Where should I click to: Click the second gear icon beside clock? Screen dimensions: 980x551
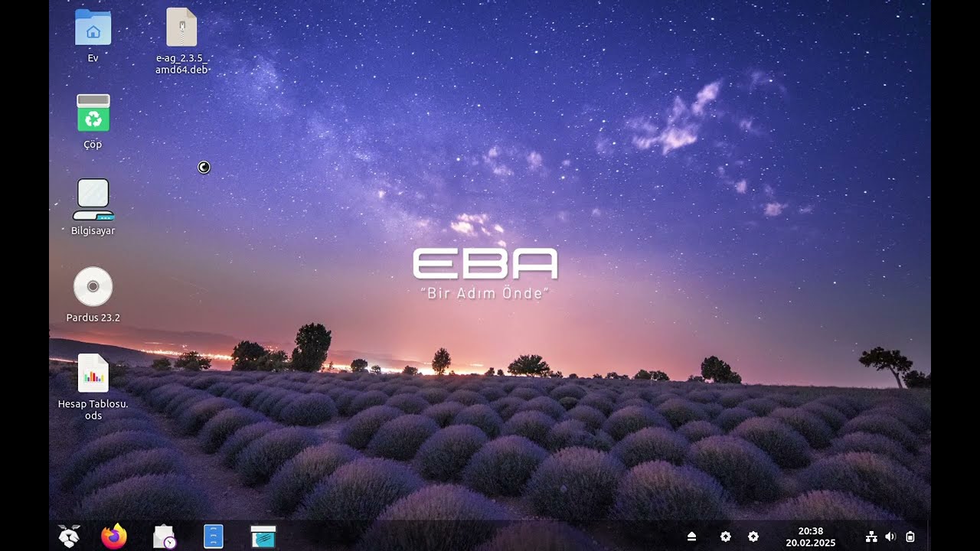(x=753, y=536)
